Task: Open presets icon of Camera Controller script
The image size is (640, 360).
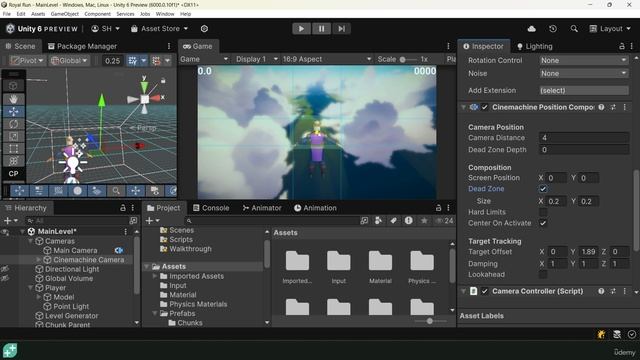Action: [x=613, y=291]
